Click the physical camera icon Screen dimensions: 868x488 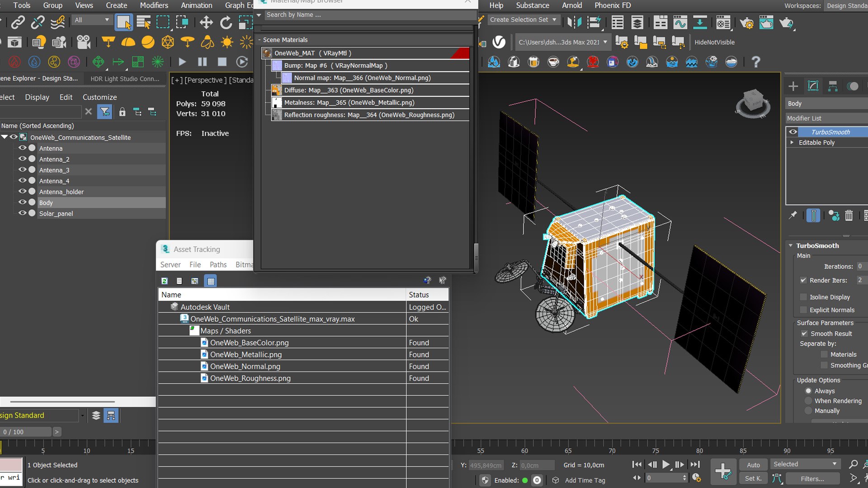coord(84,42)
